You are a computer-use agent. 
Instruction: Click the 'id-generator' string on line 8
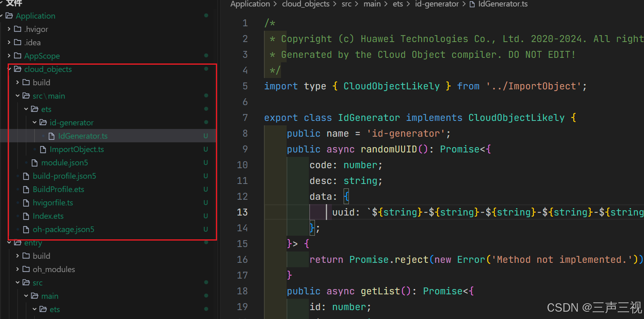click(x=406, y=133)
